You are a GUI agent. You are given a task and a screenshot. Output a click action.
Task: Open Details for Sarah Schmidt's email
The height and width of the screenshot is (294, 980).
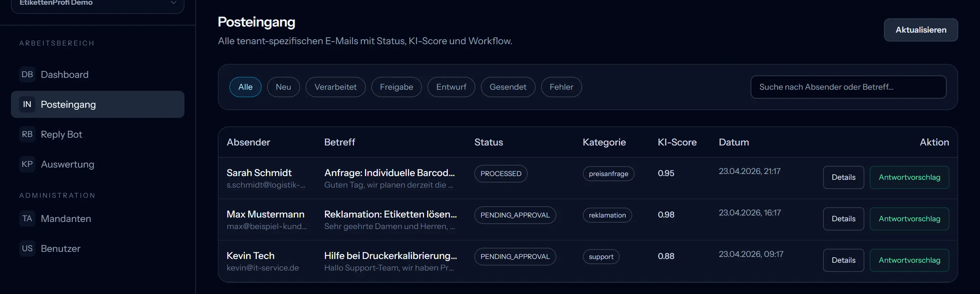pyautogui.click(x=844, y=177)
